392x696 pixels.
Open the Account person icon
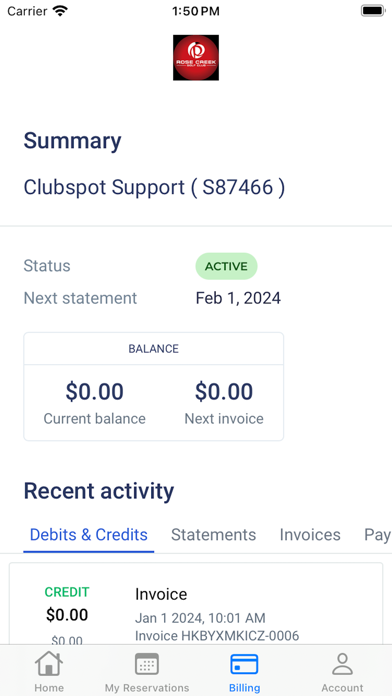[342, 664]
